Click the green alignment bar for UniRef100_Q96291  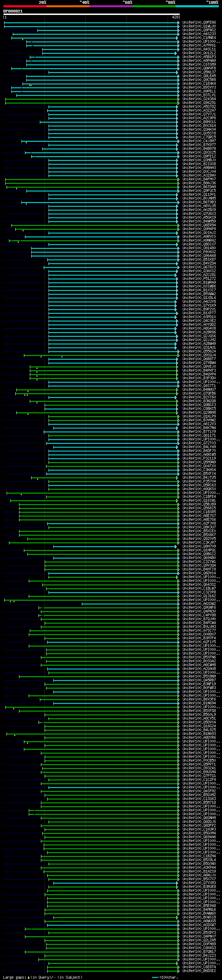click(x=92, y=103)
